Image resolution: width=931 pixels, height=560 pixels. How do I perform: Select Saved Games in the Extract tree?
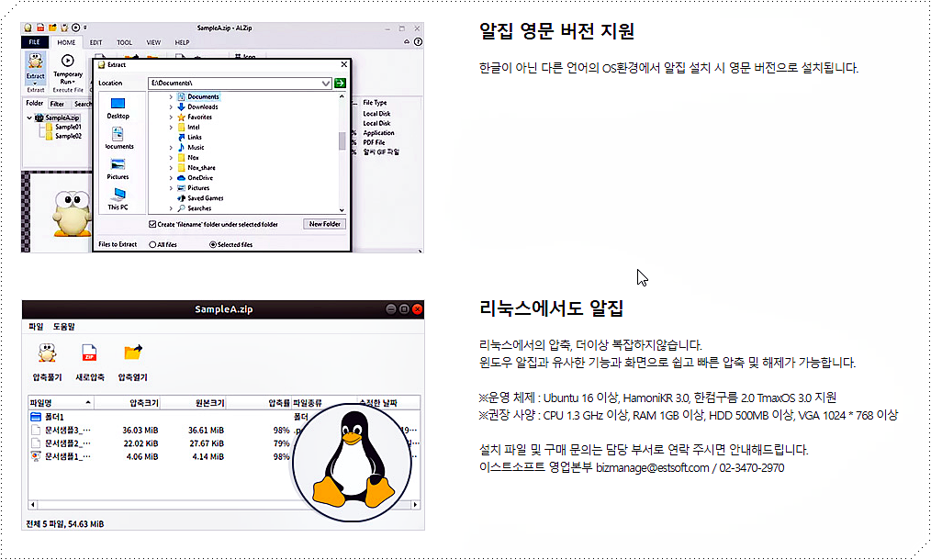pyautogui.click(x=200, y=197)
